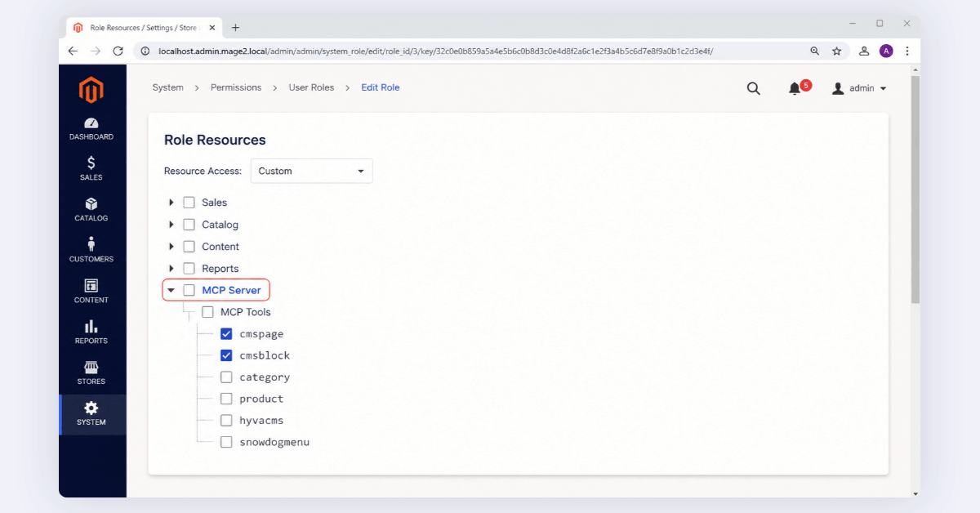Select the MCP Server label

tap(232, 290)
